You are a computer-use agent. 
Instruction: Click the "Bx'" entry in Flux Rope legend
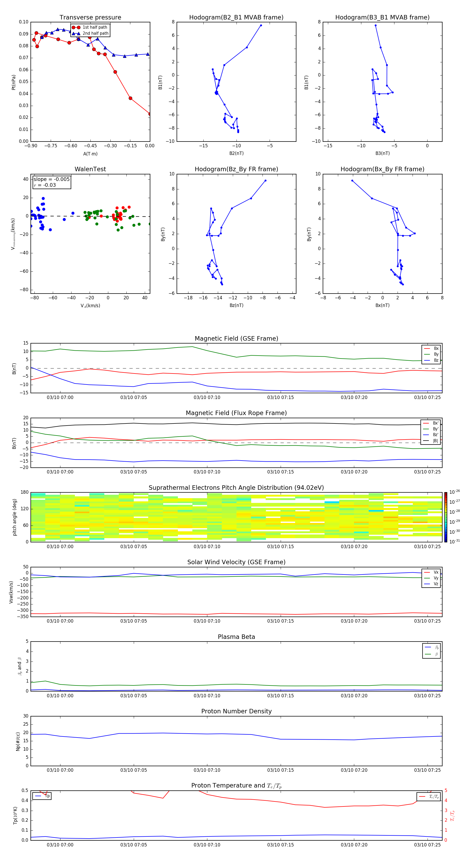coord(431,423)
